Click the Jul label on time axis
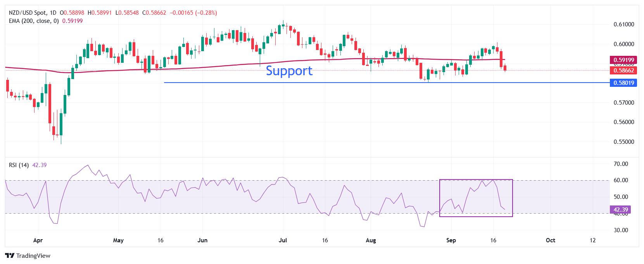Image resolution: width=644 pixels, height=264 pixels. pyautogui.click(x=283, y=240)
